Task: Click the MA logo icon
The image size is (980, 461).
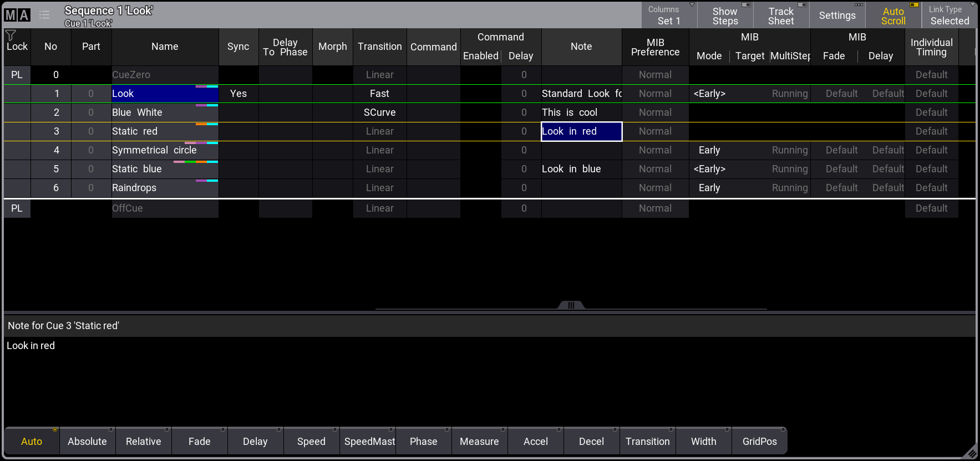Action: 17,15
